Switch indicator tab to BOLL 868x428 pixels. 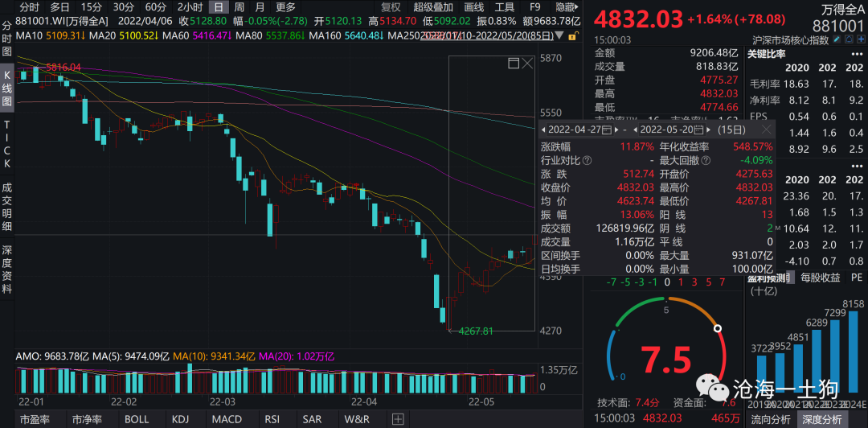(137, 419)
